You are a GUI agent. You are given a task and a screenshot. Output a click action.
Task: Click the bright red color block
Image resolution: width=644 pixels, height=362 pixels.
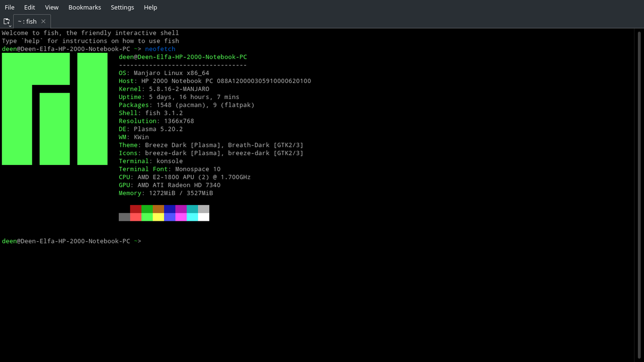pyautogui.click(x=136, y=217)
